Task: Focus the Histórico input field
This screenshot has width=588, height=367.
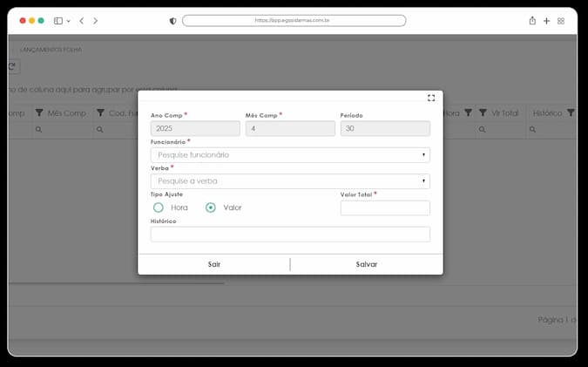Action: click(290, 234)
